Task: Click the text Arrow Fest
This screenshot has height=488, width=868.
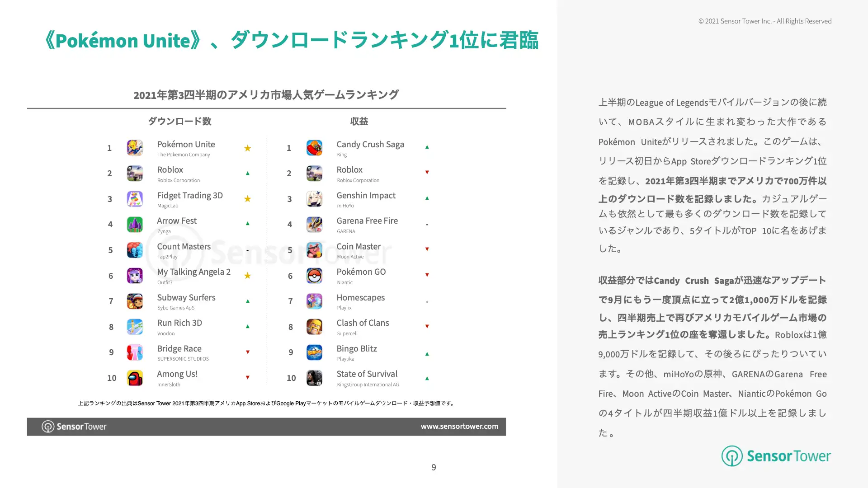Action: (177, 221)
